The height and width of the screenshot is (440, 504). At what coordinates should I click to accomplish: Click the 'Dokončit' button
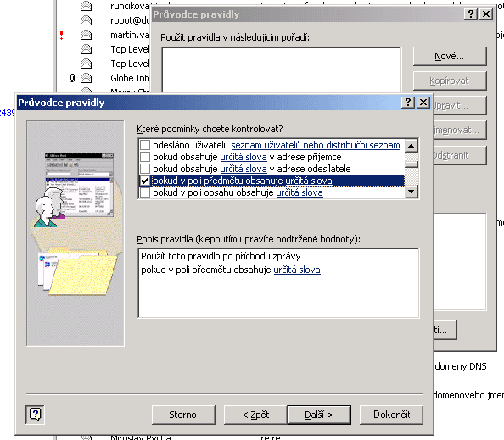391,415
